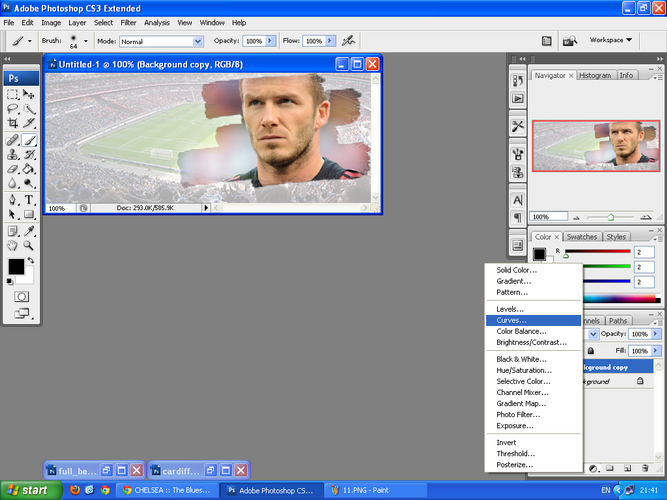Open layer blend mode dropdown arrow
Viewport: 667px width, 500px height.
[593, 334]
